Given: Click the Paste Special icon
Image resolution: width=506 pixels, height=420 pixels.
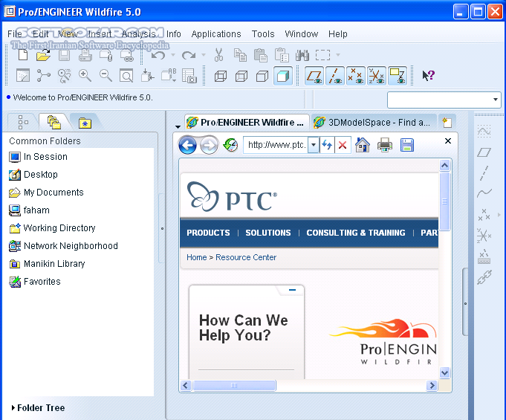Looking at the screenshot, I should pyautogui.click(x=282, y=55).
